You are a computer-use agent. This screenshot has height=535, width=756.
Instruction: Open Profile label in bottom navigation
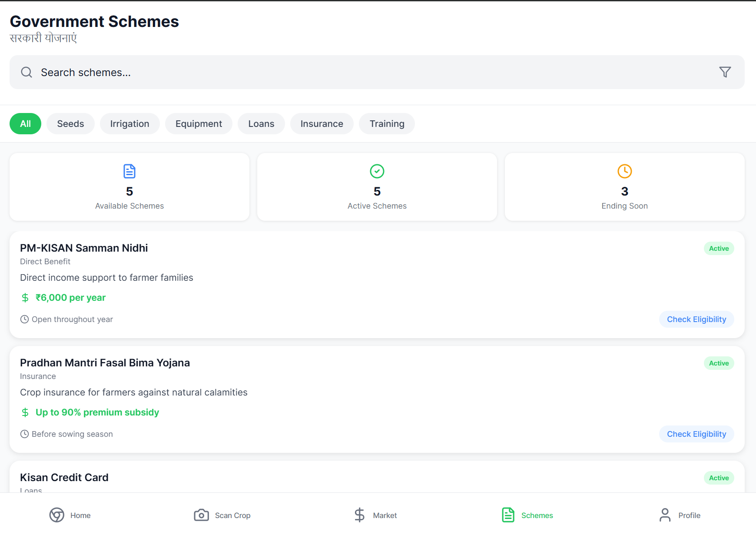pos(690,515)
